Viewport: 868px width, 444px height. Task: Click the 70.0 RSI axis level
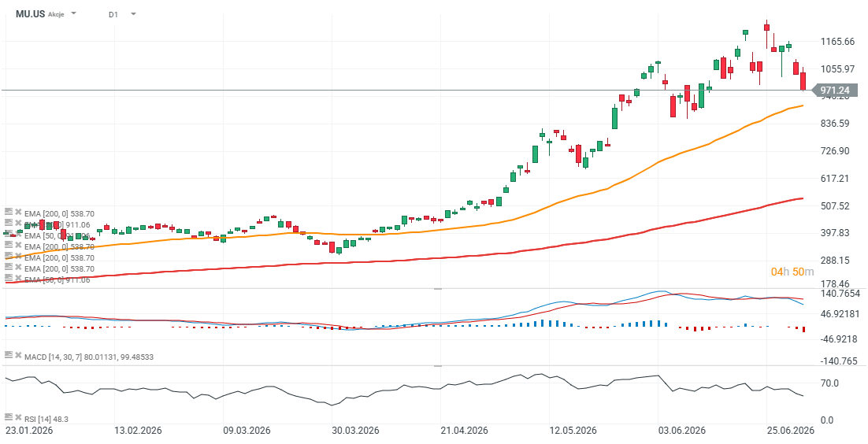(829, 383)
